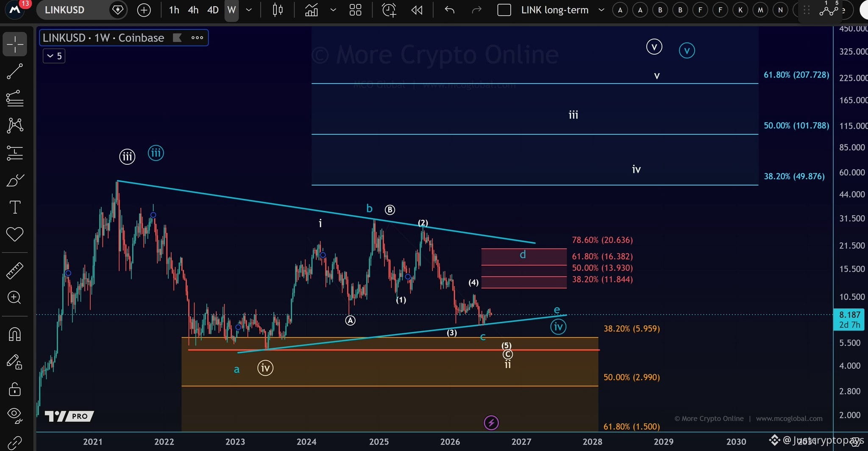Click the 31.500 price axis value
Image resolution: width=868 pixels, height=451 pixels.
click(x=852, y=219)
